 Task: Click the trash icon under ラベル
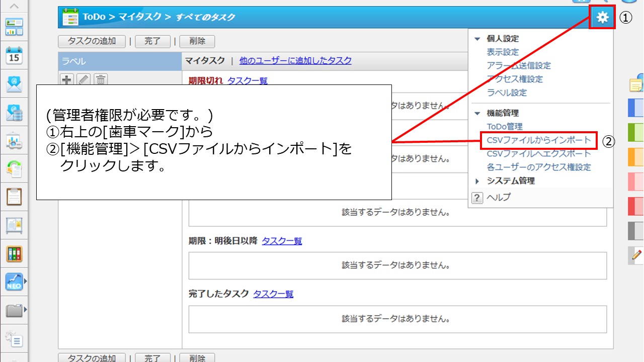[x=101, y=79]
